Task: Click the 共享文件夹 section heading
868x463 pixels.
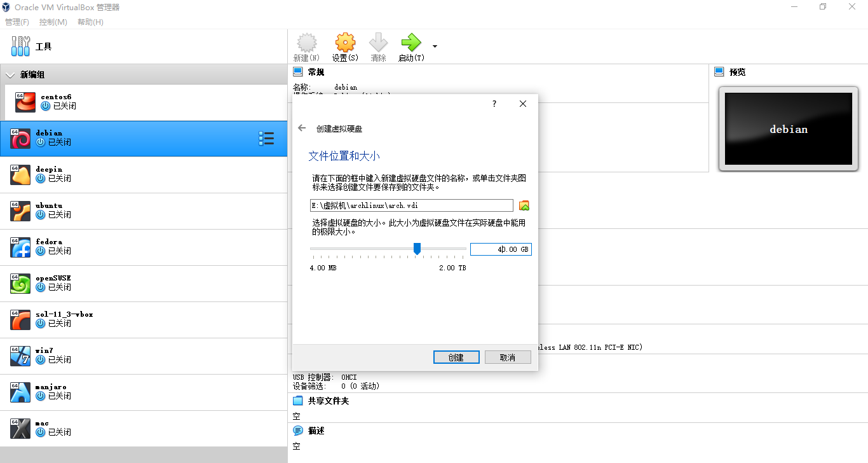Action: coord(329,401)
